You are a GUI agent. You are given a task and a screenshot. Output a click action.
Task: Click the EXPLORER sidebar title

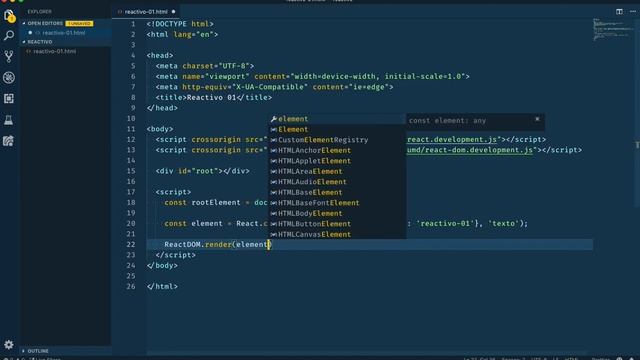coord(40,12)
